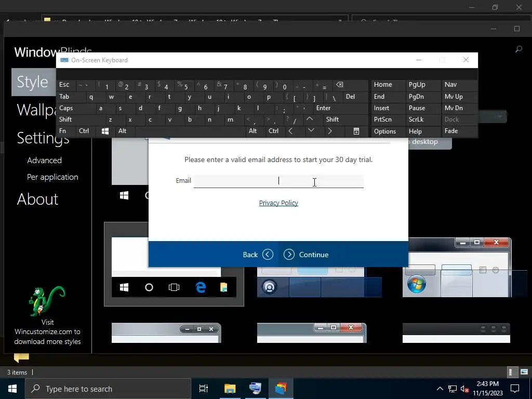Toggle the ScrLk key on keyboard
The width and height of the screenshot is (532, 399).
pos(422,119)
